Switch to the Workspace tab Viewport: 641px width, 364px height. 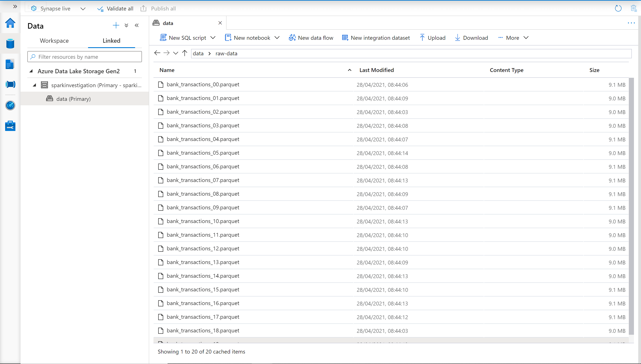point(54,41)
